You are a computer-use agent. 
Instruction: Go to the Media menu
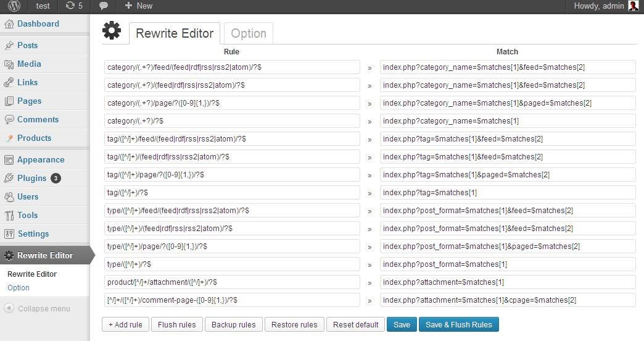point(29,64)
